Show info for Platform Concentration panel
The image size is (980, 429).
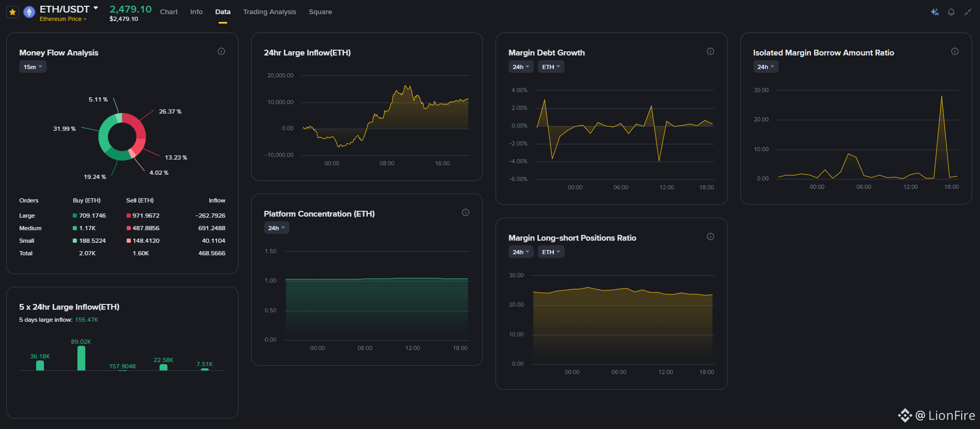(x=466, y=212)
